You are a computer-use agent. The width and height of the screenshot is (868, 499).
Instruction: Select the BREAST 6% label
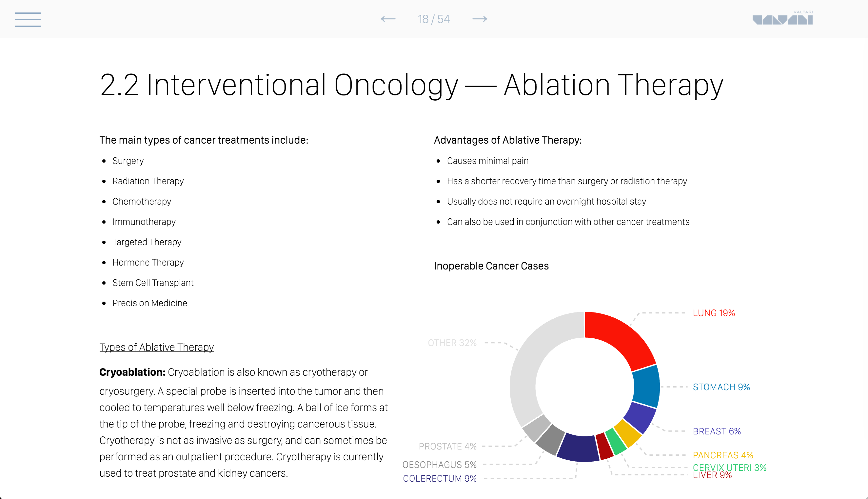coord(717,431)
